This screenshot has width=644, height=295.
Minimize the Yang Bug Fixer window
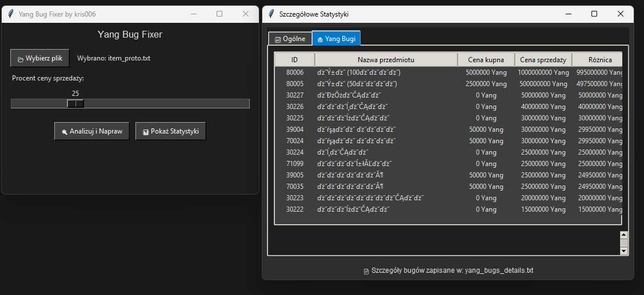coord(194,14)
